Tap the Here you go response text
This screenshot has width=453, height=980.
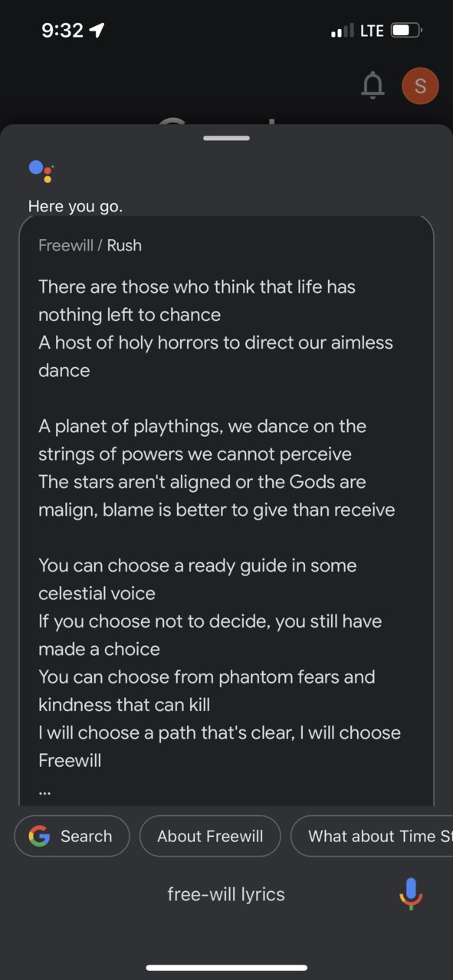(75, 206)
